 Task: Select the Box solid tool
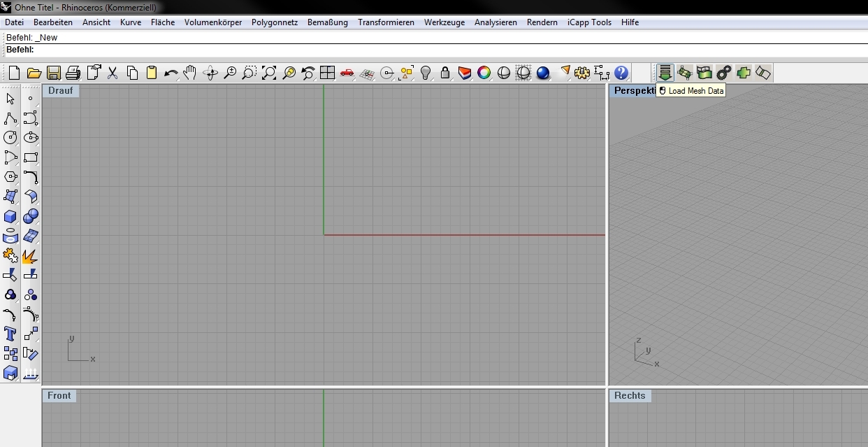pyautogui.click(x=10, y=216)
